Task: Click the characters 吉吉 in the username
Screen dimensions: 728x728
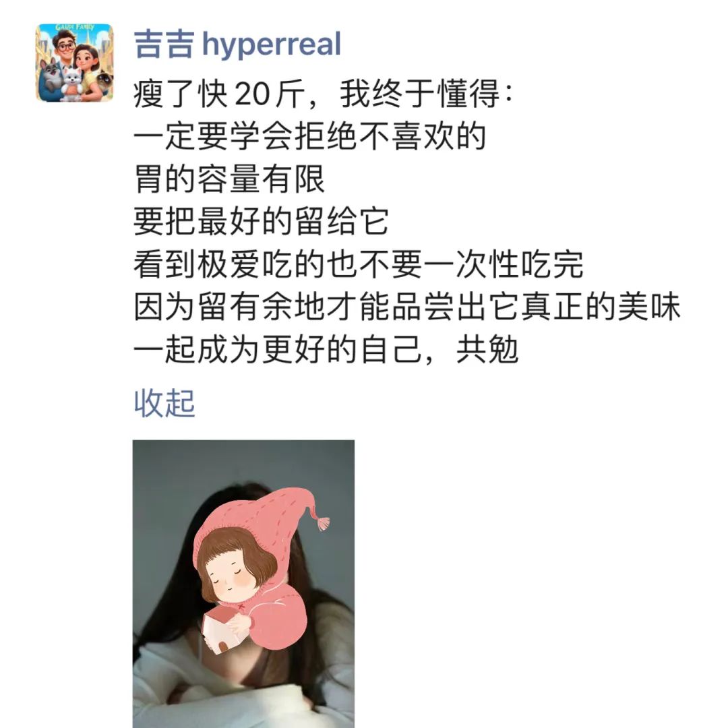Action: (164, 44)
